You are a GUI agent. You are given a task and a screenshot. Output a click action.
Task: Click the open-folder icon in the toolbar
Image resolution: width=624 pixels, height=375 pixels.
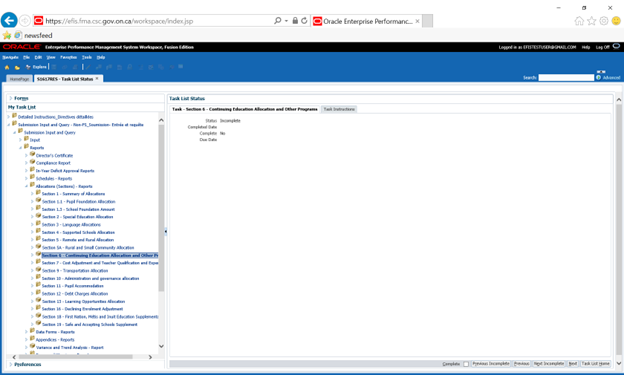click(x=17, y=67)
